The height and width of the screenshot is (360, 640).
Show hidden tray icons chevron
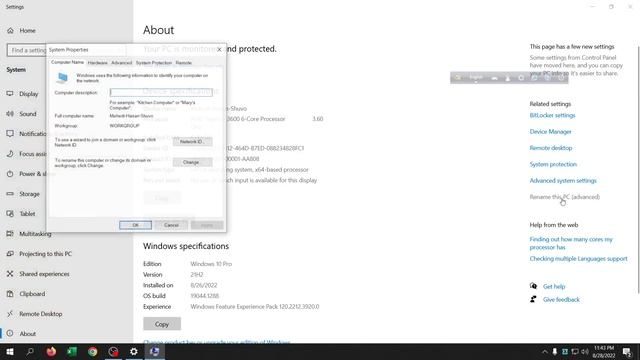[x=544, y=351]
